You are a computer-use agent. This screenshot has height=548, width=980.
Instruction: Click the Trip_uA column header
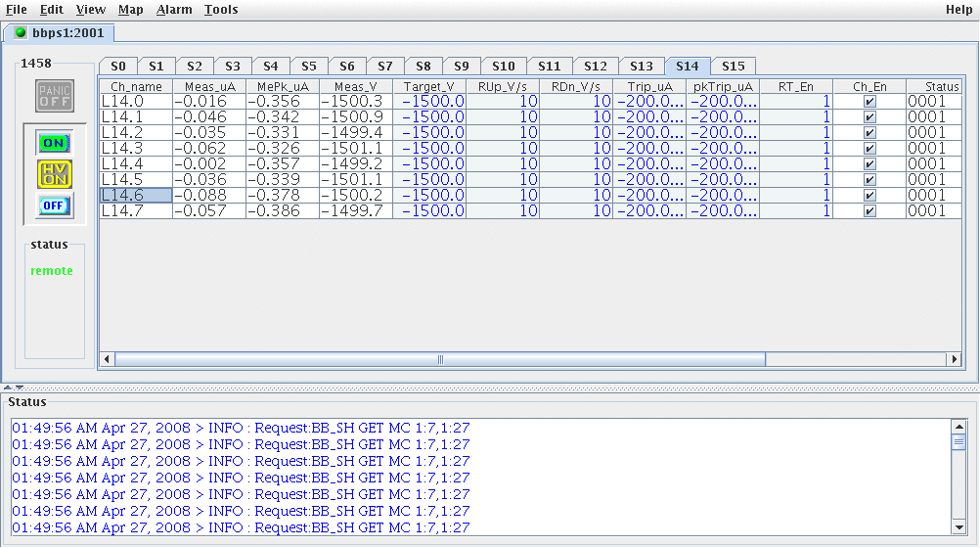click(x=649, y=86)
